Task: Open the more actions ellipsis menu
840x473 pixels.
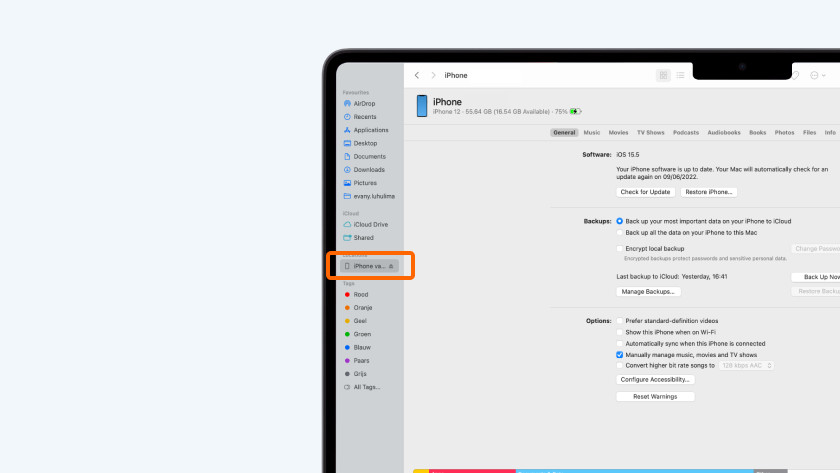Action: [x=818, y=76]
